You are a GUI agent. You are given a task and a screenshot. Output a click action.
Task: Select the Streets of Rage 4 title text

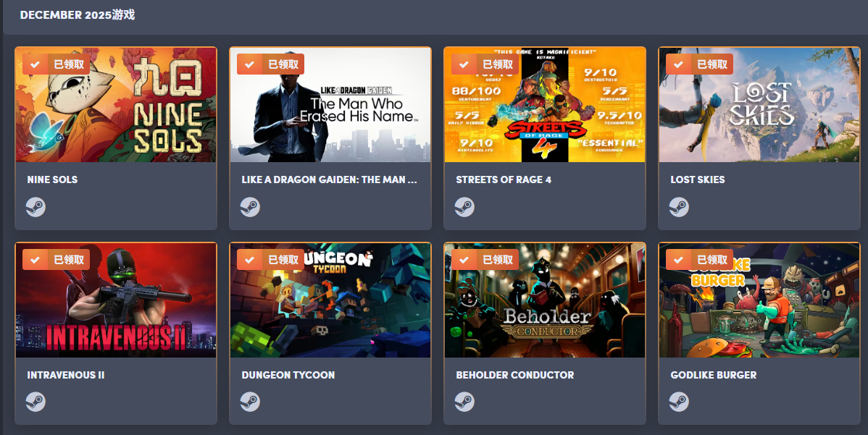point(504,180)
